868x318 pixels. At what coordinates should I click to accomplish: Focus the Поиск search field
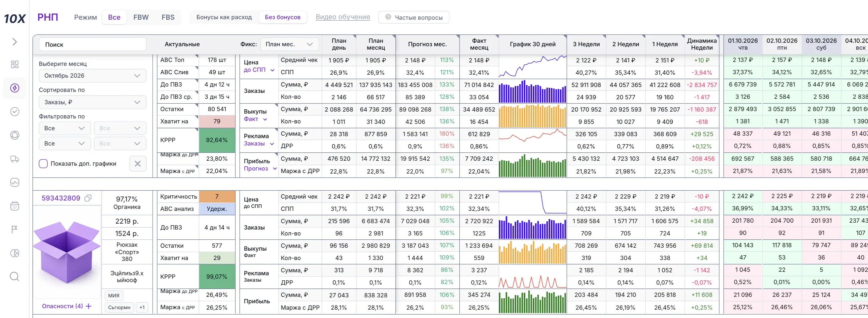pos(93,44)
